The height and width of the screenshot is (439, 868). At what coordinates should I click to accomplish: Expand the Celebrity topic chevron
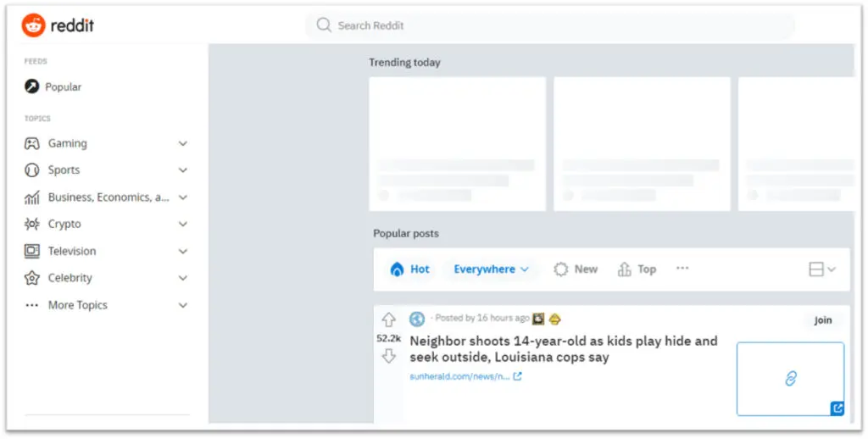(183, 278)
